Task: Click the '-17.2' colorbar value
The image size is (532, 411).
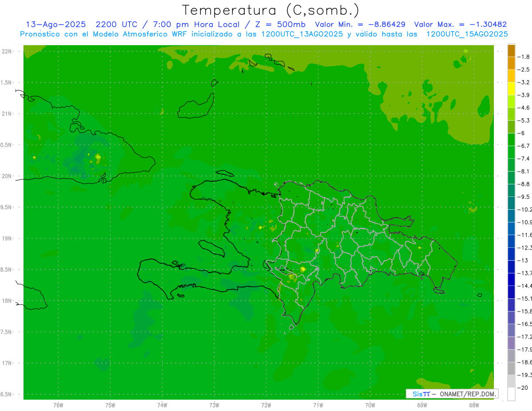Action: (x=525, y=337)
